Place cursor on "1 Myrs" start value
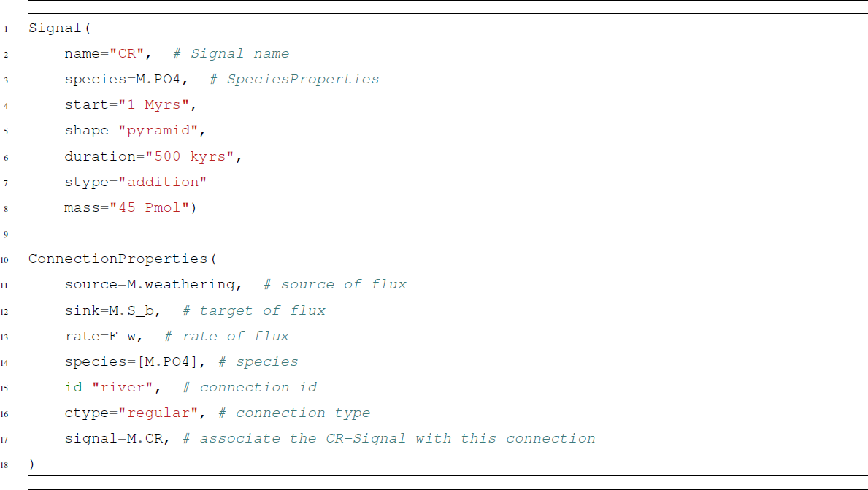Image resolution: width=868 pixels, height=490 pixels. [x=154, y=105]
